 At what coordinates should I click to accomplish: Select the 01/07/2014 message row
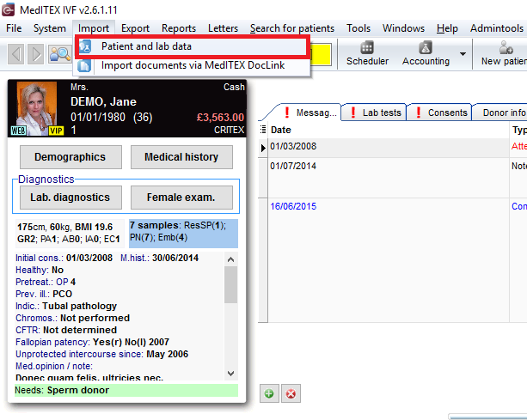(x=393, y=178)
